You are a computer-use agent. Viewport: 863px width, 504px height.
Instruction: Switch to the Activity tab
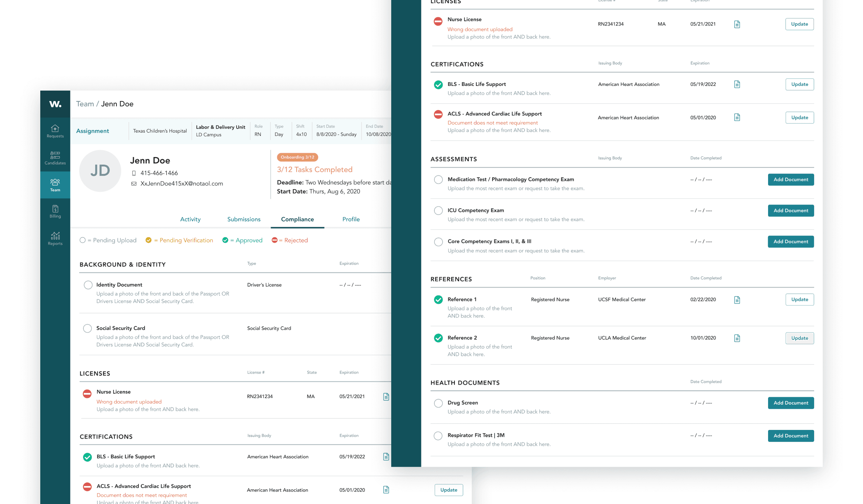coord(190,219)
